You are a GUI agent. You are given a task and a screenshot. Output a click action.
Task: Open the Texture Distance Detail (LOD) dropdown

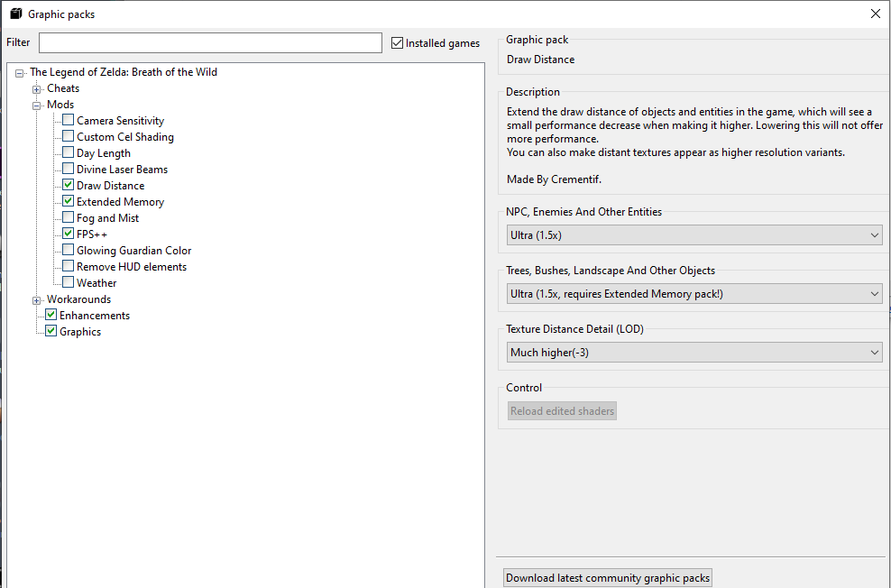(x=694, y=353)
